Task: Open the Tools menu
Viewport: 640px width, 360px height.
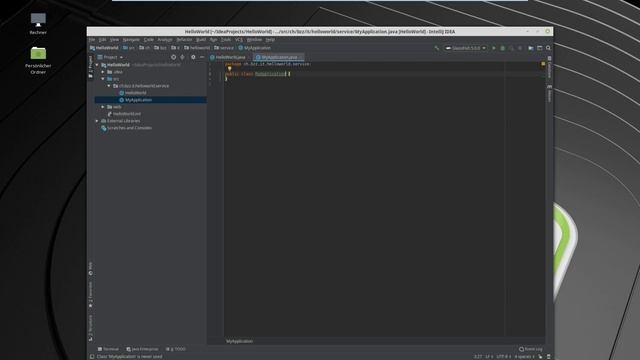Action: [x=226, y=40]
